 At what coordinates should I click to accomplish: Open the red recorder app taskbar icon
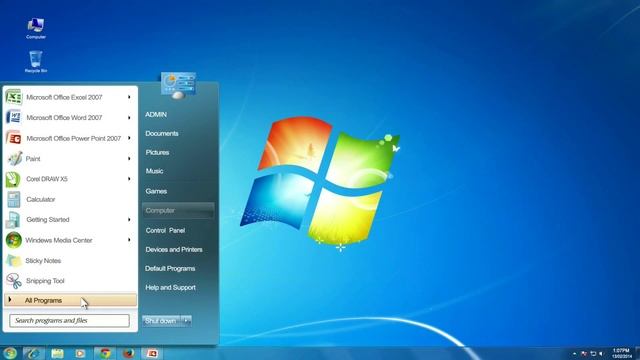[x=152, y=353]
